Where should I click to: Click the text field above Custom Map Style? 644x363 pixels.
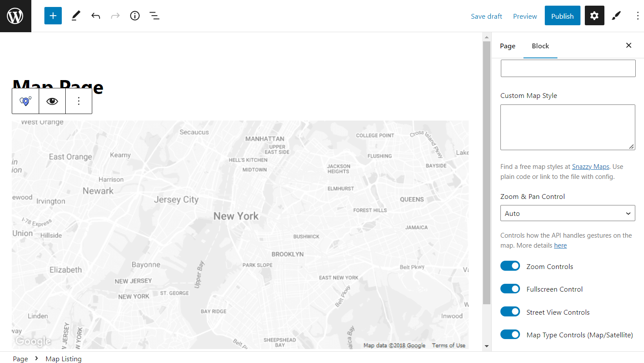[568, 68]
